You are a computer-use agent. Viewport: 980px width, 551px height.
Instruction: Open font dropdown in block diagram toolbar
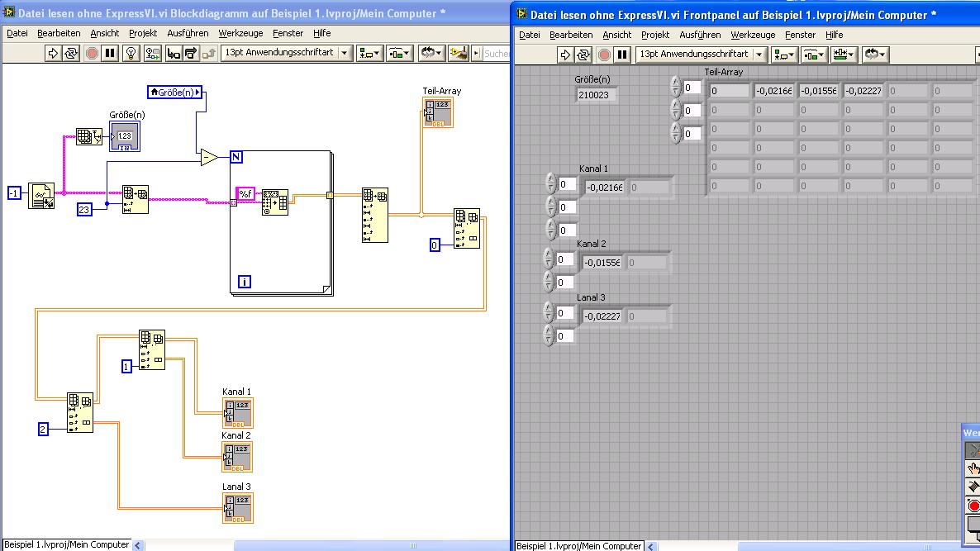[345, 53]
